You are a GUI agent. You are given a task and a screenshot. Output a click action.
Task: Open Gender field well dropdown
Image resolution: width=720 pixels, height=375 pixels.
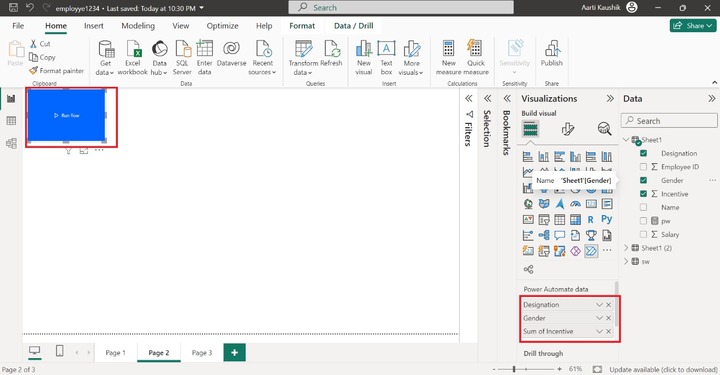[x=599, y=318]
